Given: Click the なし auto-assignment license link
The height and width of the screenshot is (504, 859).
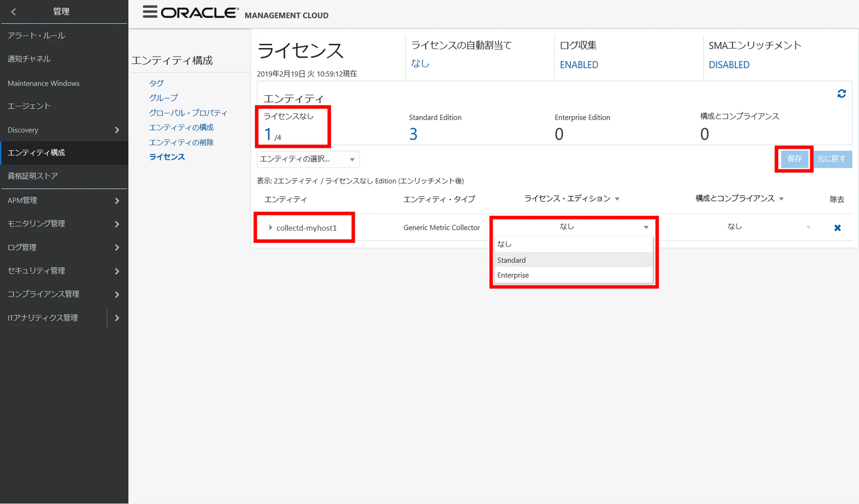Looking at the screenshot, I should coord(420,63).
